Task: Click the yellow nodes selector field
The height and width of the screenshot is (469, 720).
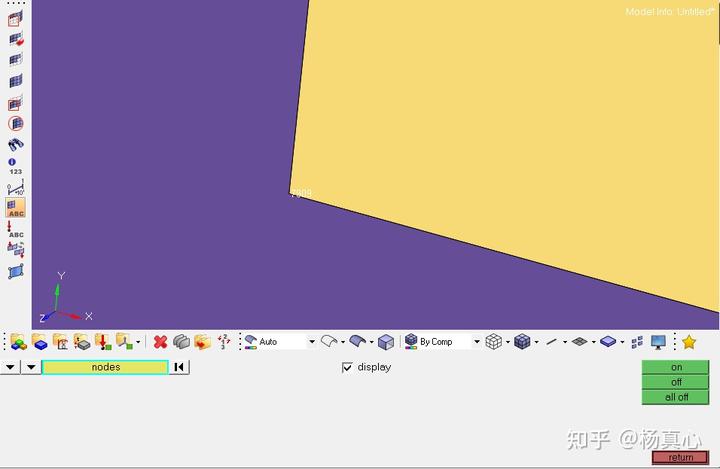Action: [106, 367]
